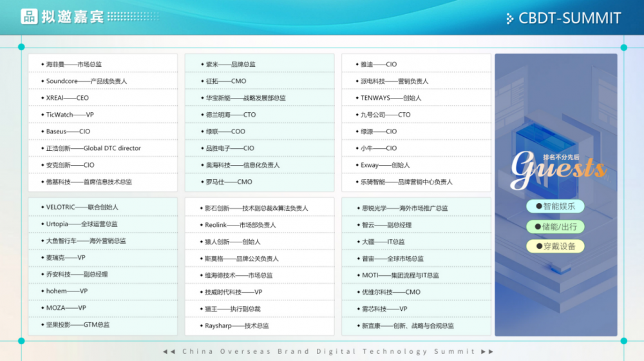Select the TENWAYS 创始人 entry

point(390,98)
